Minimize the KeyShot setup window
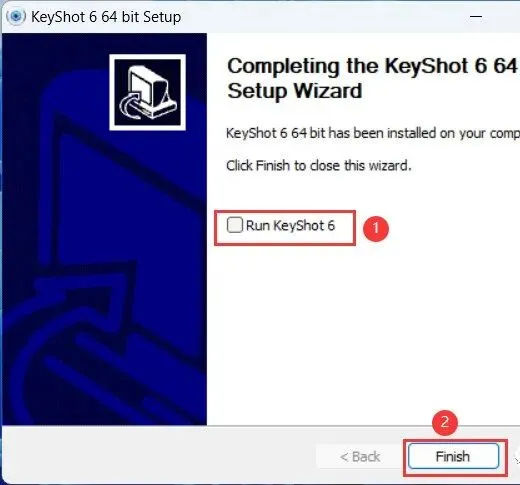The width and height of the screenshot is (520, 485). (x=476, y=16)
